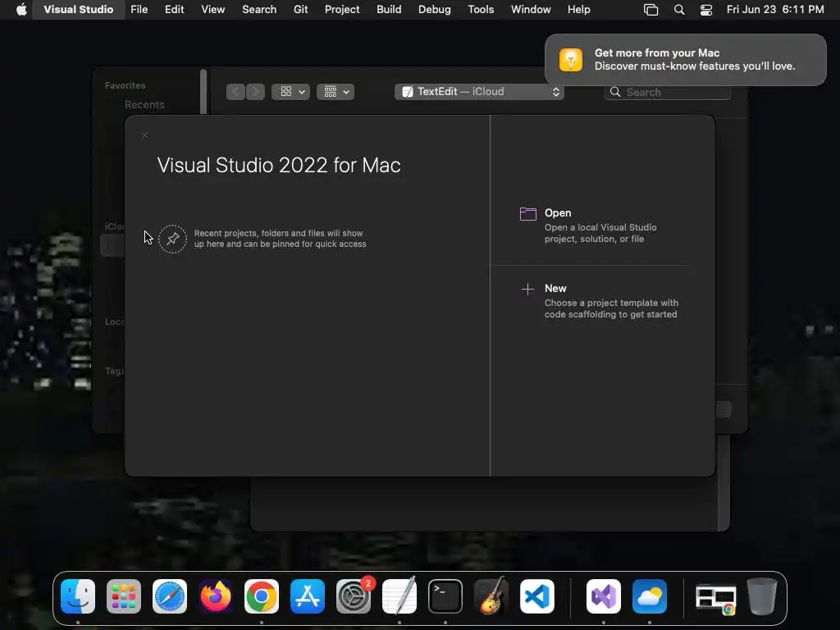The width and height of the screenshot is (840, 630).
Task: Open System Settings from the Dock
Action: click(354, 596)
